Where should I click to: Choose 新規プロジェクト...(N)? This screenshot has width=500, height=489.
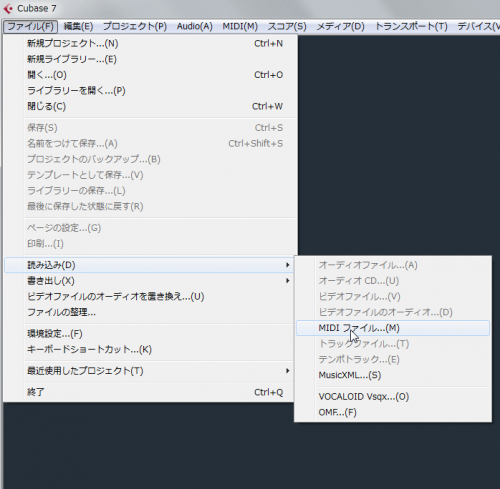click(150, 43)
